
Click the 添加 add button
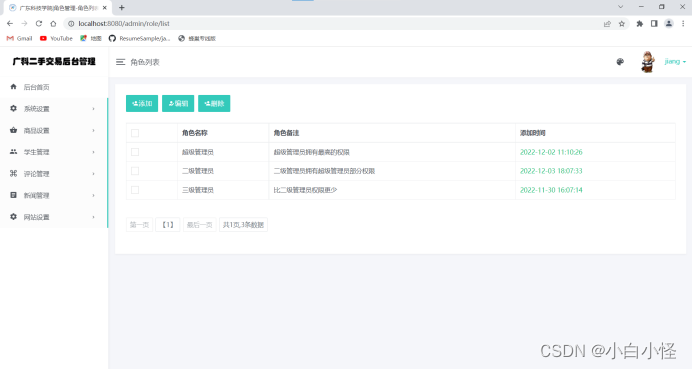(x=142, y=103)
